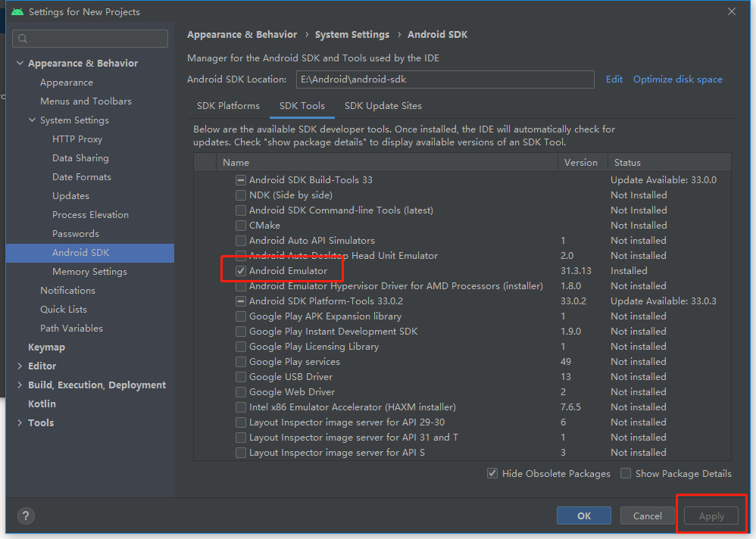Click the Cancel button
Viewport: 756px width, 539px height.
tap(648, 516)
